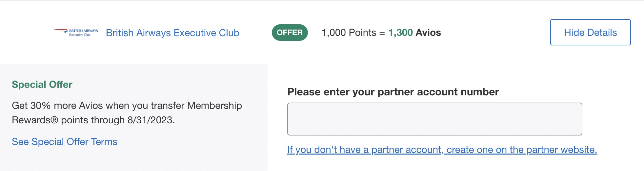This screenshot has width=644, height=171.
Task: Collapse the section with Hide Details
Action: coord(590,32)
